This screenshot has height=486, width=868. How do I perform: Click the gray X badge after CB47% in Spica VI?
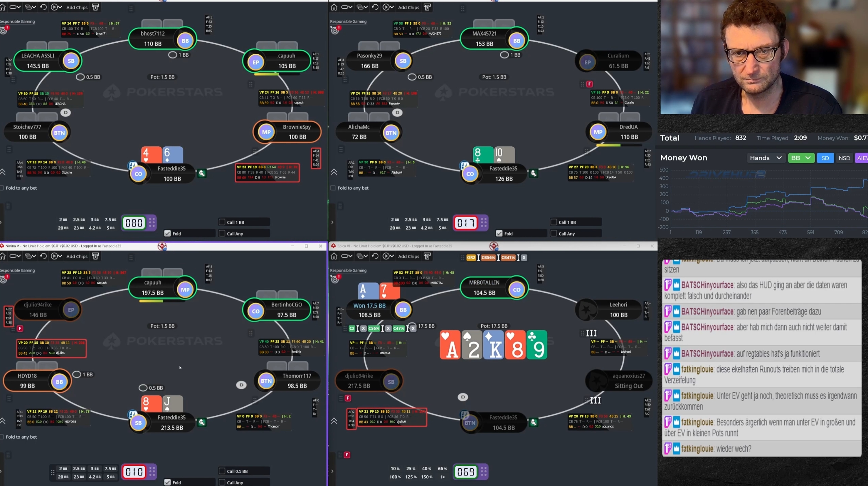pyautogui.click(x=524, y=258)
